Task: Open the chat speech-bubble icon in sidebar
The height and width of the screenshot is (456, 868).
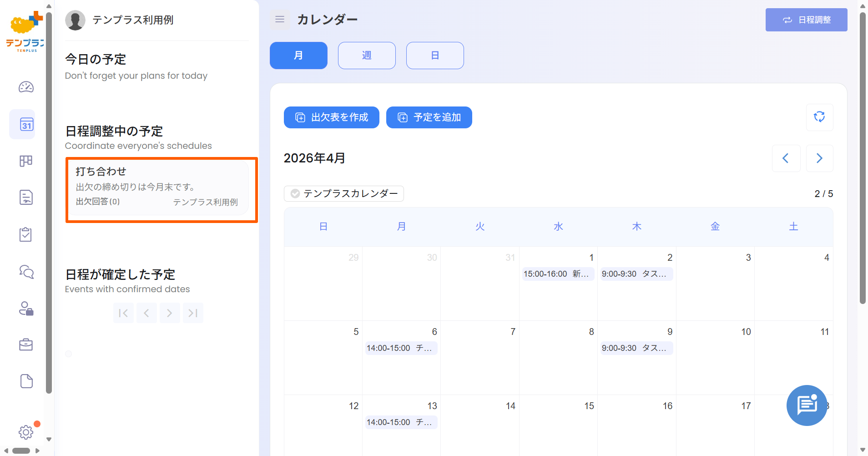Action: [26, 271]
